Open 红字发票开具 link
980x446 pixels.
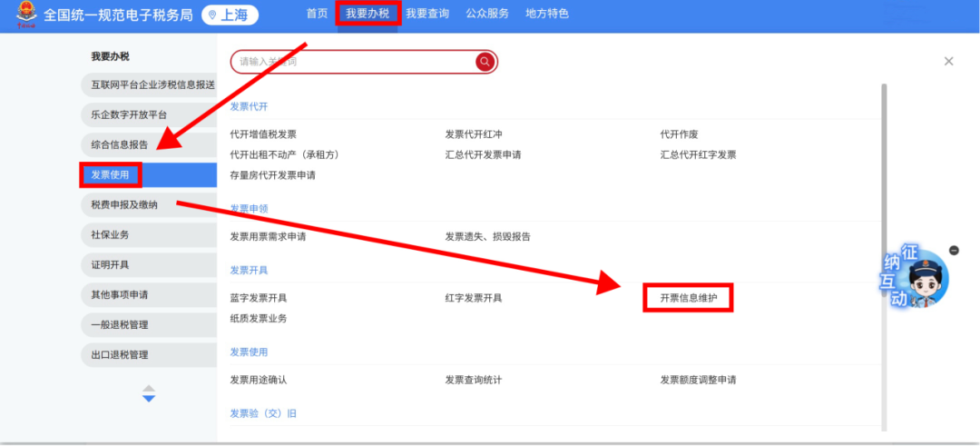tap(473, 298)
